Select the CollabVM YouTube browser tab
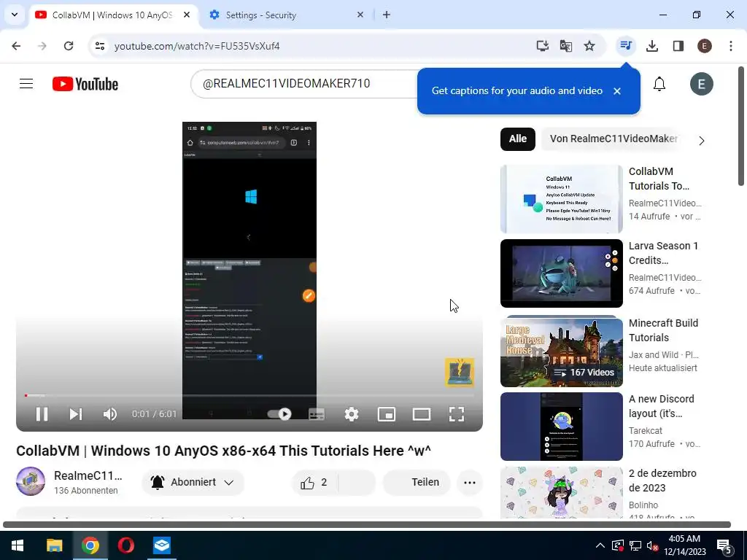The height and width of the screenshot is (560, 747). (112, 15)
